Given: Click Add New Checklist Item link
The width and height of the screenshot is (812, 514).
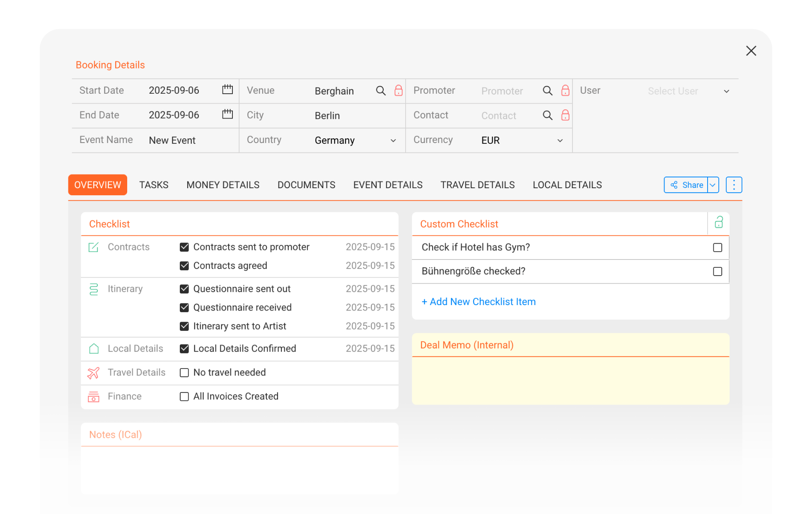Looking at the screenshot, I should (x=479, y=302).
